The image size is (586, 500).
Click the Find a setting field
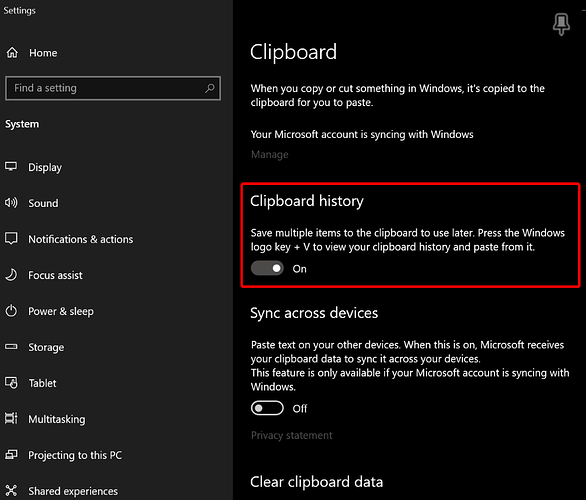(113, 88)
